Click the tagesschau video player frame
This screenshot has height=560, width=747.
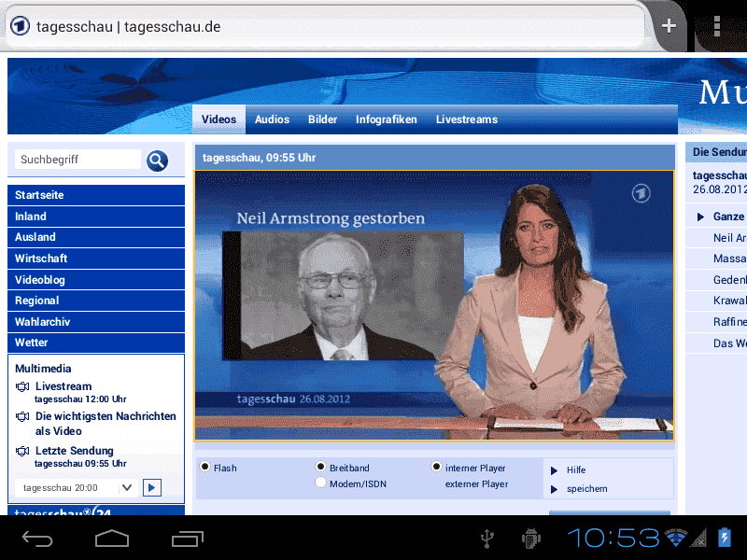(x=434, y=306)
